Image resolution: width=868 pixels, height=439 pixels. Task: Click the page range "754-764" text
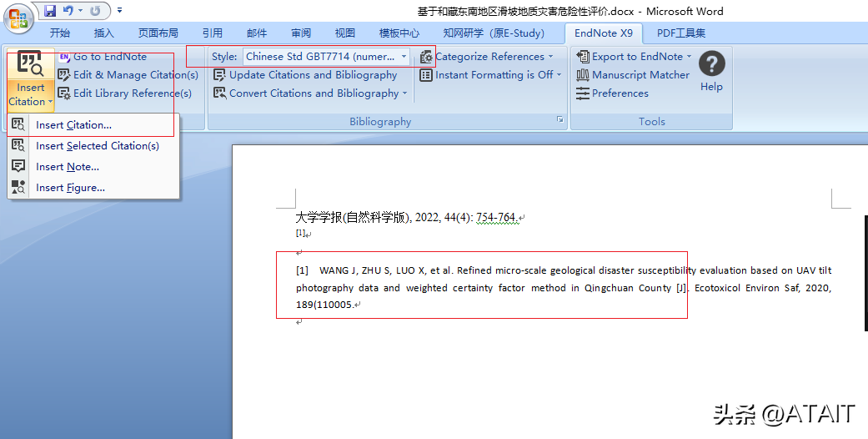(x=496, y=217)
